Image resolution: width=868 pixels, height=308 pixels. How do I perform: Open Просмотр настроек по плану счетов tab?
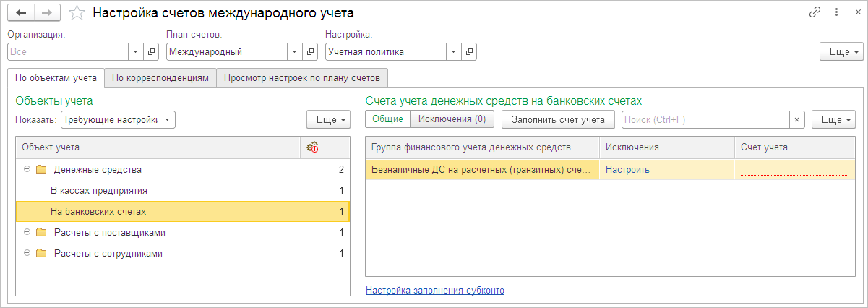303,77
